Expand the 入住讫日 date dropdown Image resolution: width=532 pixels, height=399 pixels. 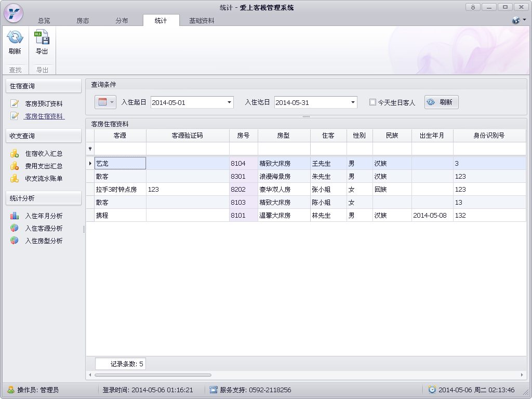(x=353, y=102)
